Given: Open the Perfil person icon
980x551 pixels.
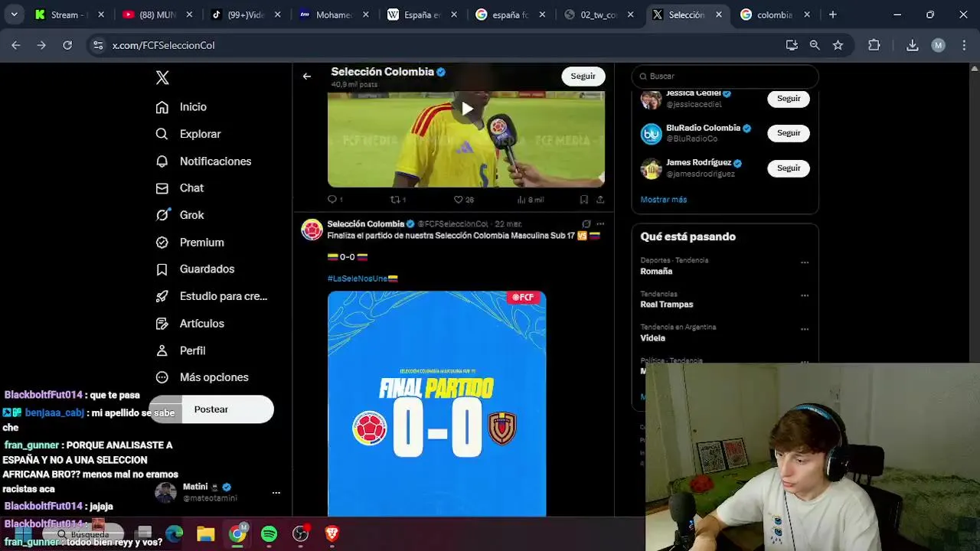Looking at the screenshot, I should (162, 350).
